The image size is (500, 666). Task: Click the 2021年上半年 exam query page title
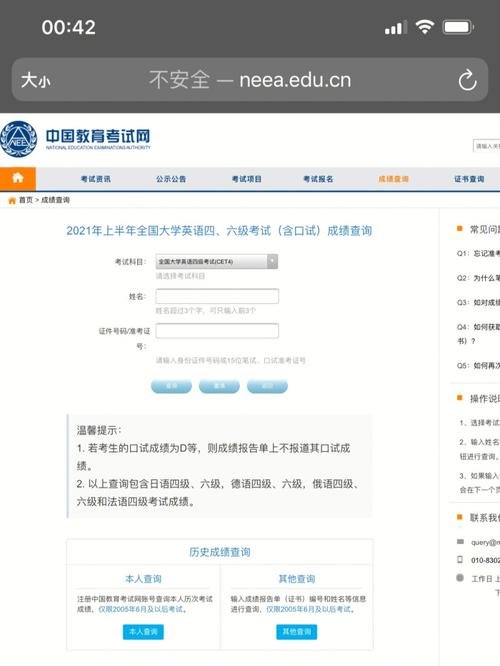point(219,231)
